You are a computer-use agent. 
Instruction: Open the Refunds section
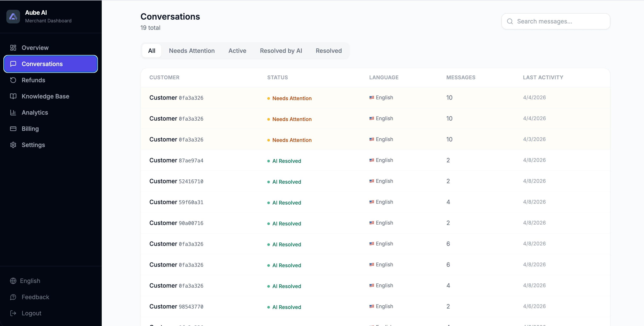[x=51, y=80]
